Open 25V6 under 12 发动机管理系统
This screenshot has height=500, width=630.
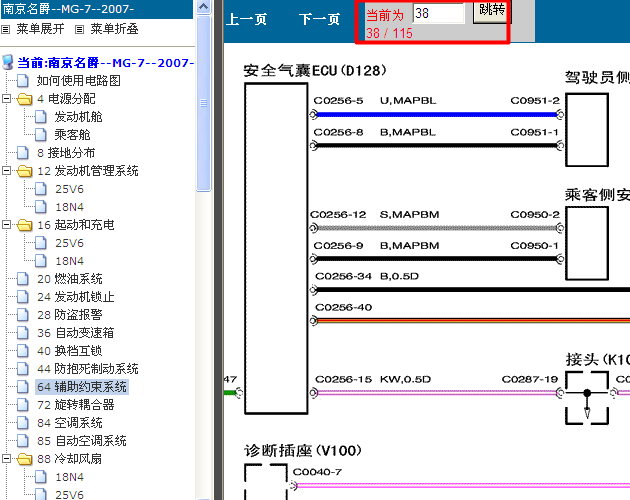pos(69,189)
